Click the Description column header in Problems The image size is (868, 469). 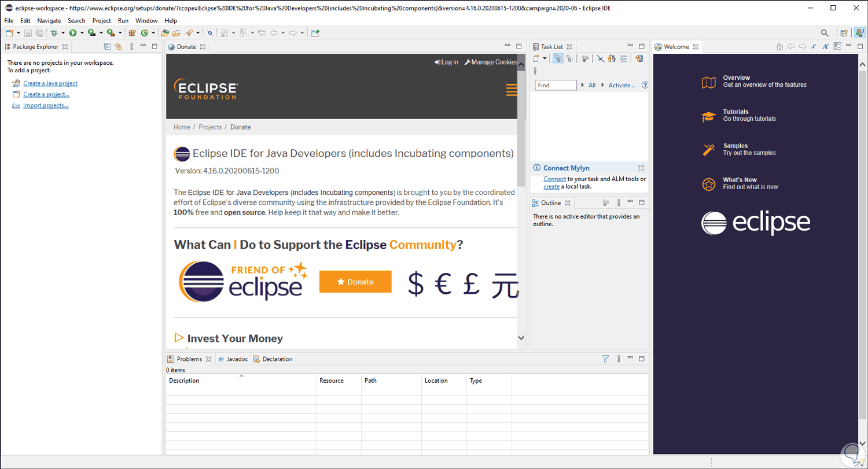pos(241,381)
